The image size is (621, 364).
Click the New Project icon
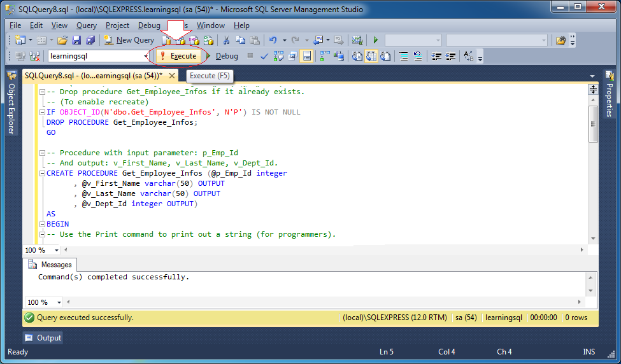(x=20, y=40)
